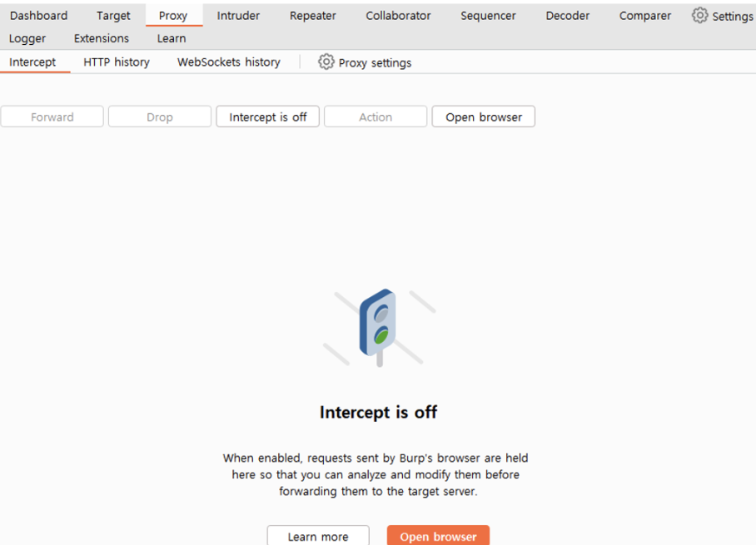View the WebSockets history sub-tab
Screen dimensions: 756x545
(x=228, y=62)
